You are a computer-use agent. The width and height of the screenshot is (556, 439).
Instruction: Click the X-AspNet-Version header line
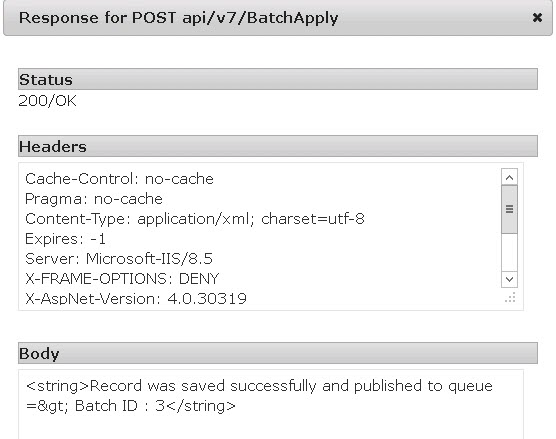click(136, 299)
